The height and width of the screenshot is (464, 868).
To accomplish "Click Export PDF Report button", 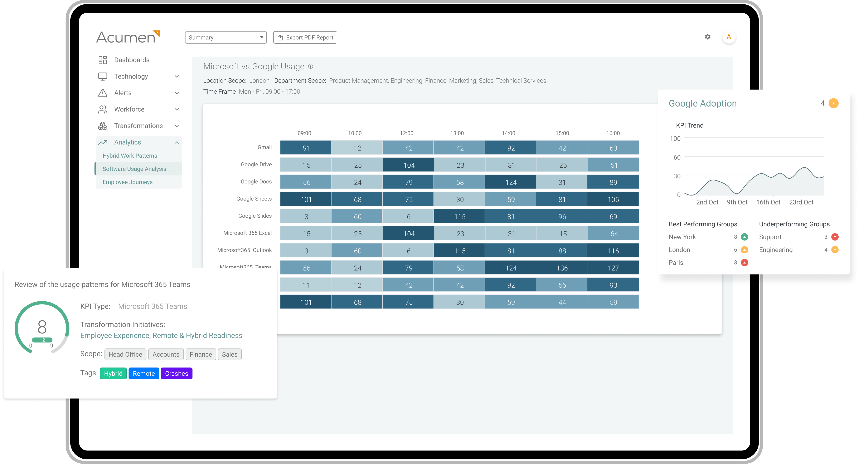I will 305,37.
